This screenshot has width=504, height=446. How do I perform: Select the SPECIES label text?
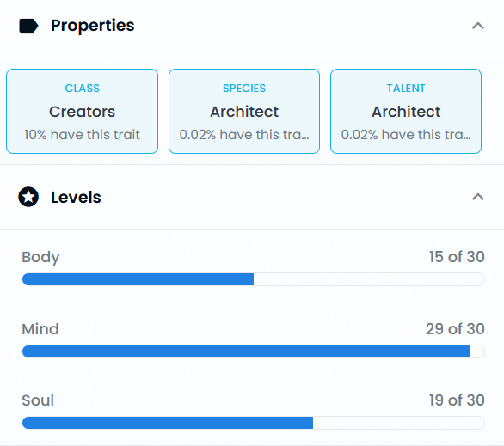(244, 89)
